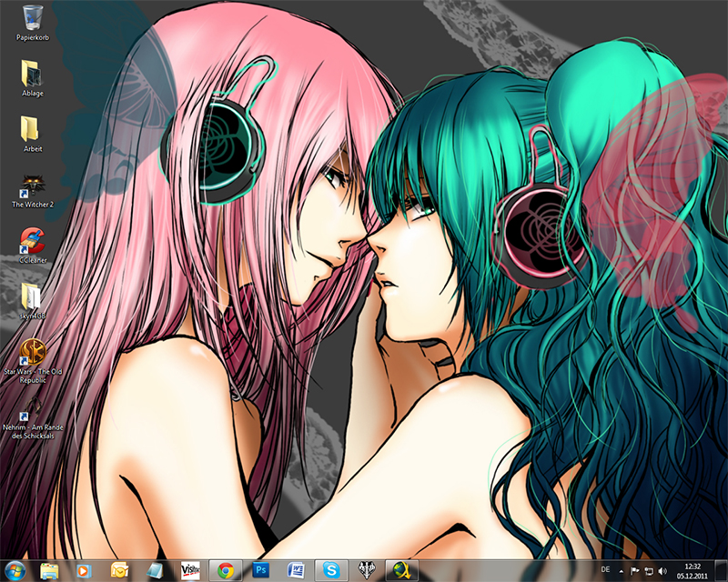Open the notepad app in taskbar
The width and height of the screenshot is (728, 582).
[155, 570]
